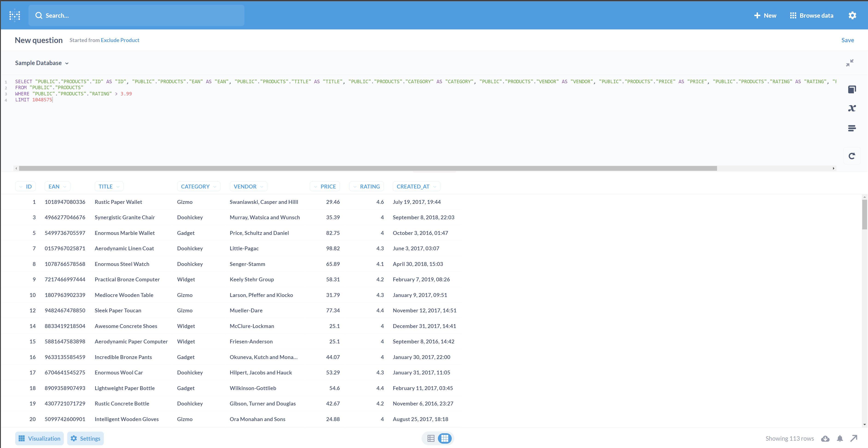
Task: Click the alert bell icon
Action: pyautogui.click(x=840, y=438)
